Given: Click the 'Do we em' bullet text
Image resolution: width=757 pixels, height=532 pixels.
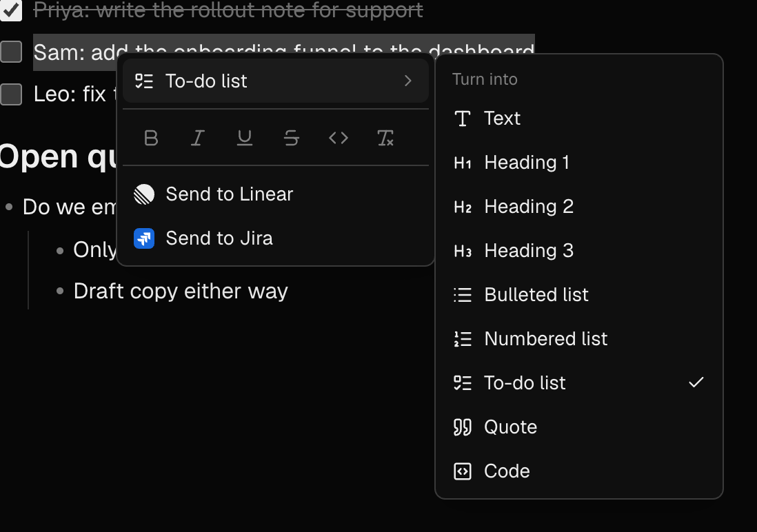Looking at the screenshot, I should pos(70,207).
